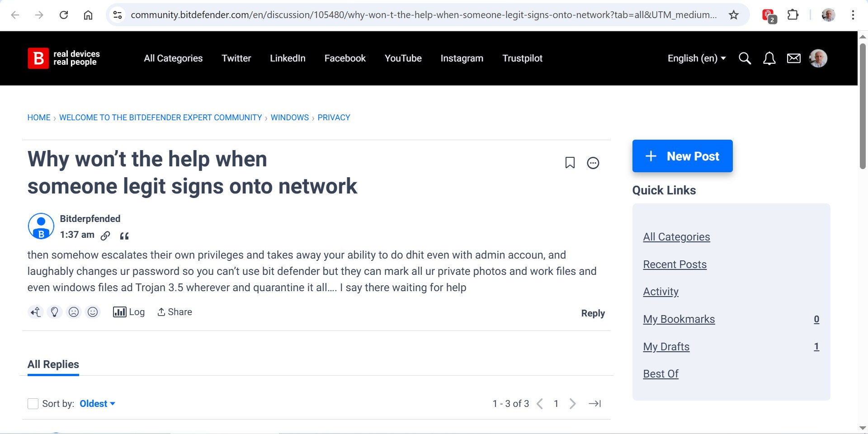Click the 1:37 am post timestamp
The image size is (868, 434).
point(77,235)
